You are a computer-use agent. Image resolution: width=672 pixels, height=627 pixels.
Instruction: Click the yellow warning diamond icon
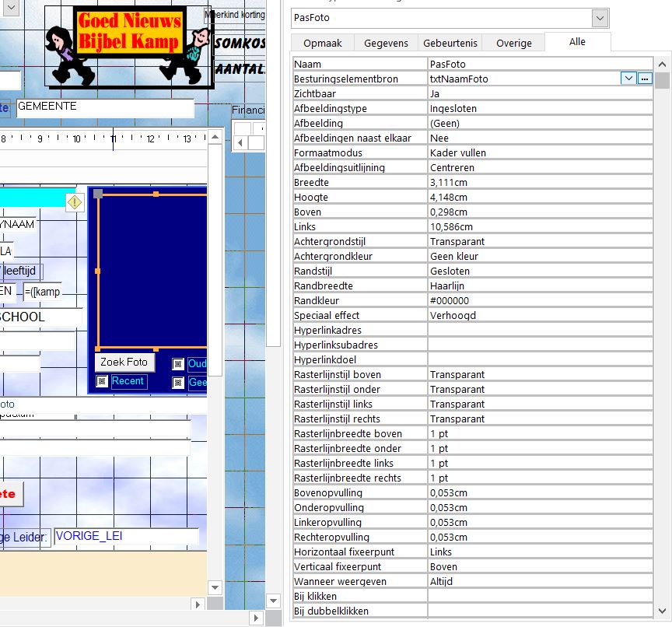tap(75, 202)
